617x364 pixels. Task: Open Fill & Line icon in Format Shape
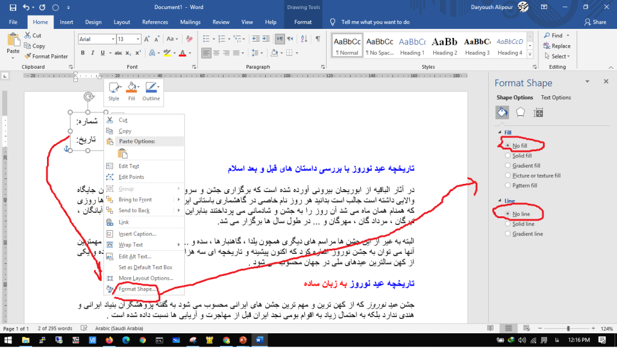[x=502, y=112]
